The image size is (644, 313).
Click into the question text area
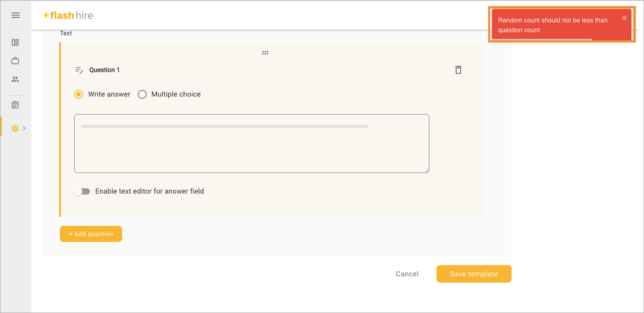coord(252,143)
